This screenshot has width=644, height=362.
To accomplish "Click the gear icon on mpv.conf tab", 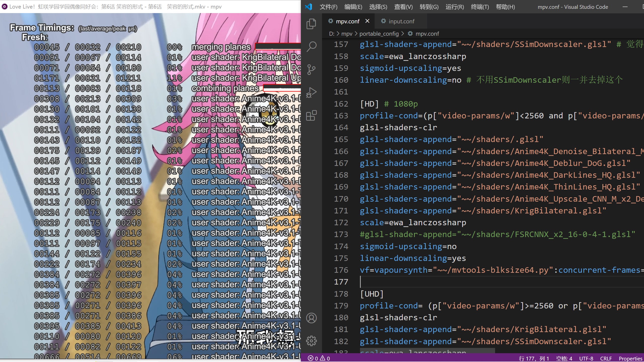I will tap(331, 21).
